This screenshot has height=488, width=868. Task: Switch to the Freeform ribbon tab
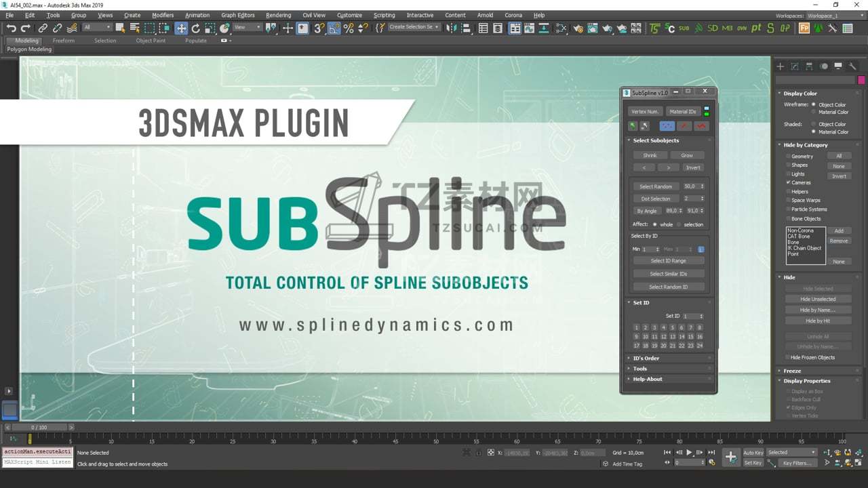[64, 41]
